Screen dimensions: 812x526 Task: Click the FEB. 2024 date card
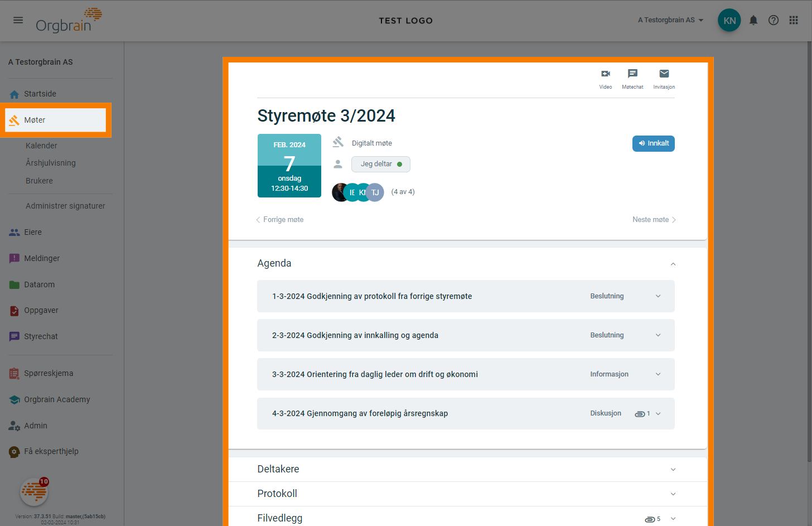[x=289, y=166]
